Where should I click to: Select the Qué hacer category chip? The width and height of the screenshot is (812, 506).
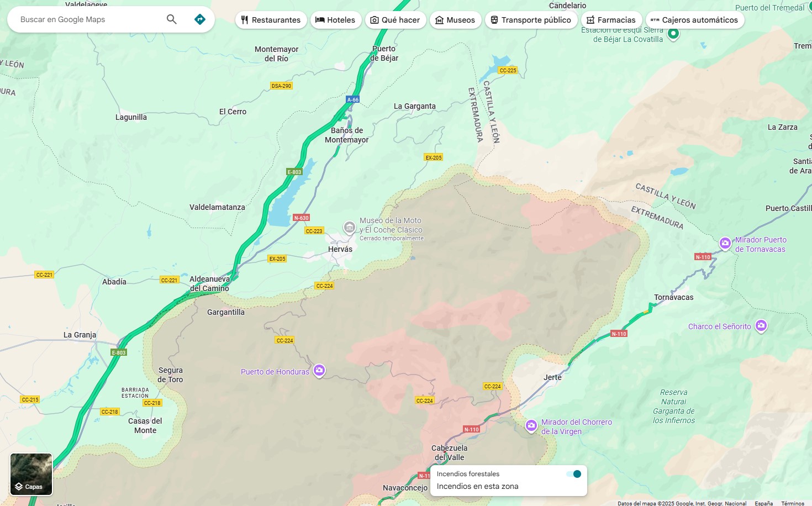396,20
